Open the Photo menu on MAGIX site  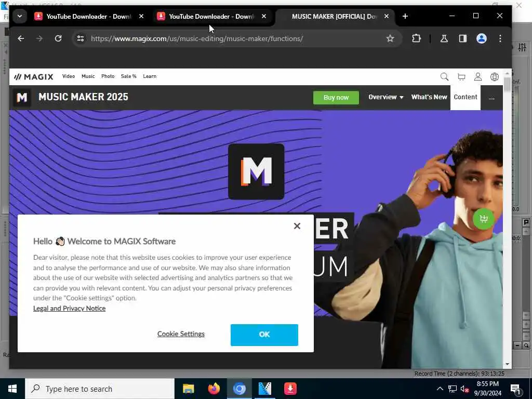(108, 76)
